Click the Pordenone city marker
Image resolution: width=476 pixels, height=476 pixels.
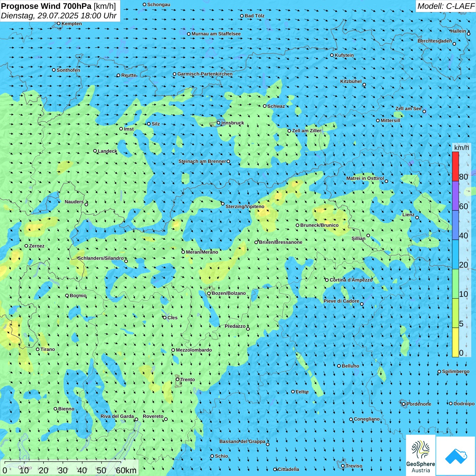click(x=404, y=404)
